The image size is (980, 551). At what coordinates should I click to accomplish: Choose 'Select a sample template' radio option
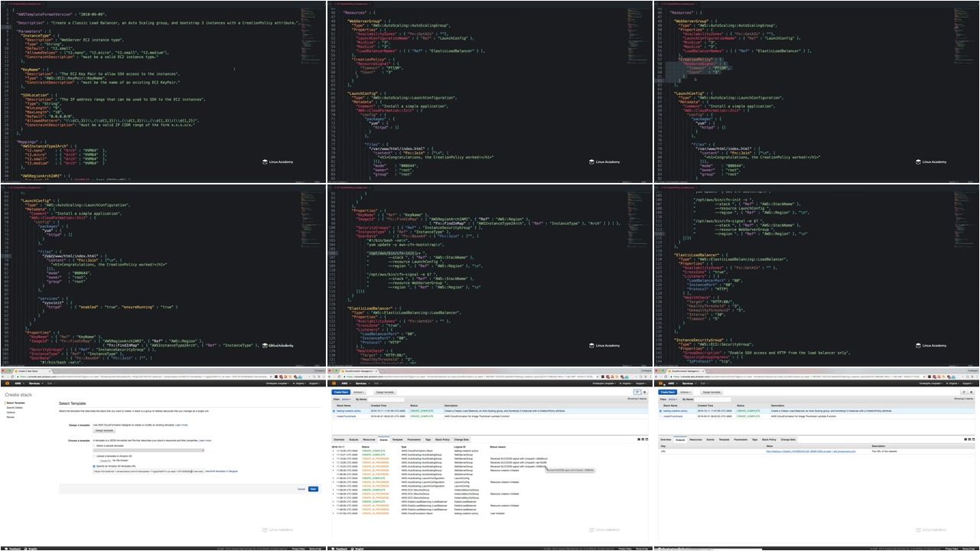click(94, 445)
